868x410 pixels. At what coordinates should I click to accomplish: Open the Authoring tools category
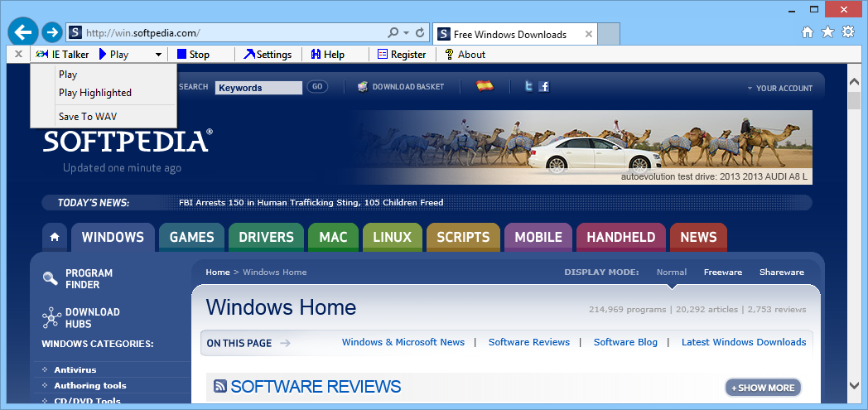[x=90, y=386]
